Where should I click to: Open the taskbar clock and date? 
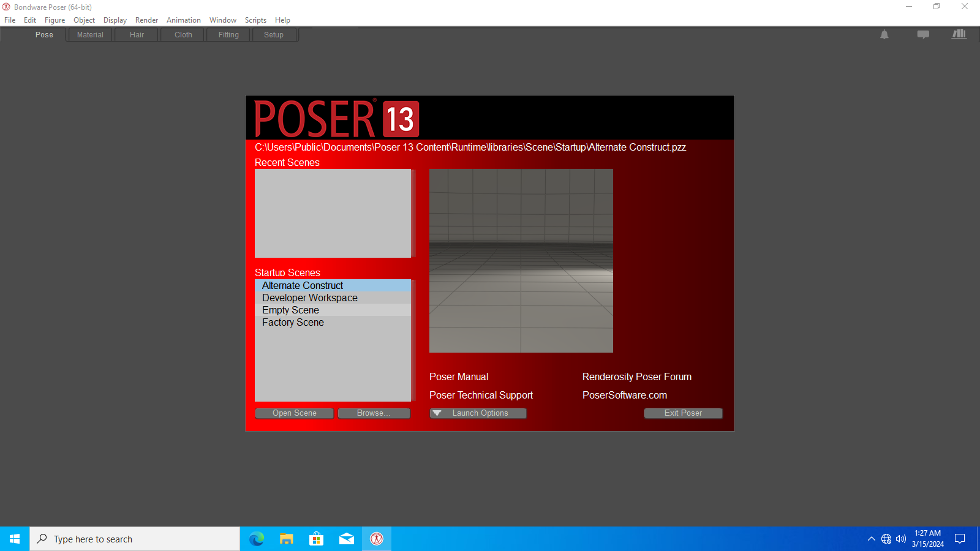pos(927,539)
